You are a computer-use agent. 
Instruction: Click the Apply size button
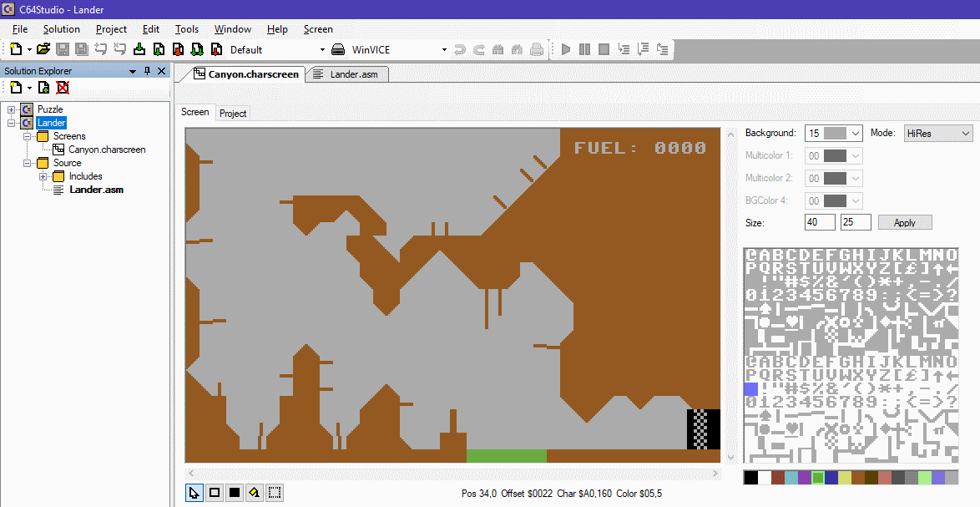904,223
